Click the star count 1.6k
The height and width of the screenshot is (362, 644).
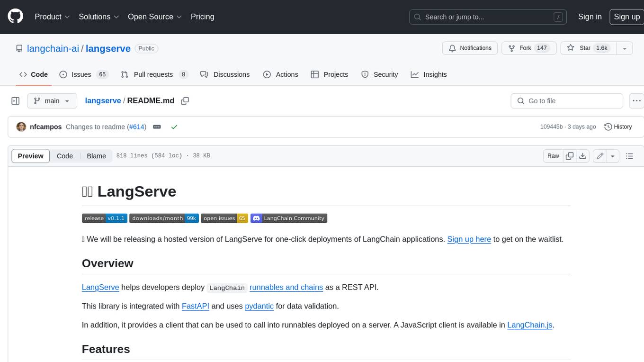(x=602, y=48)
